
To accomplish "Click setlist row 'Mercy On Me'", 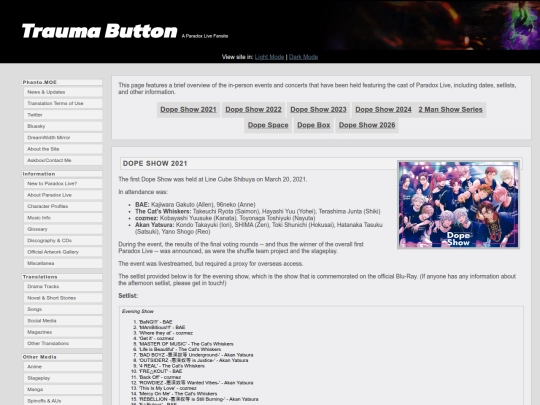I will pos(178,394).
